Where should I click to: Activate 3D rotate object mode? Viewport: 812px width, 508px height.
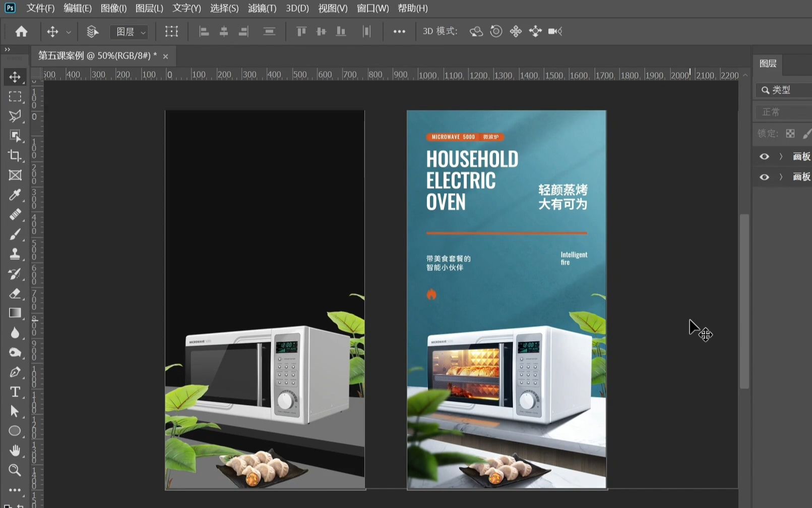(476, 31)
